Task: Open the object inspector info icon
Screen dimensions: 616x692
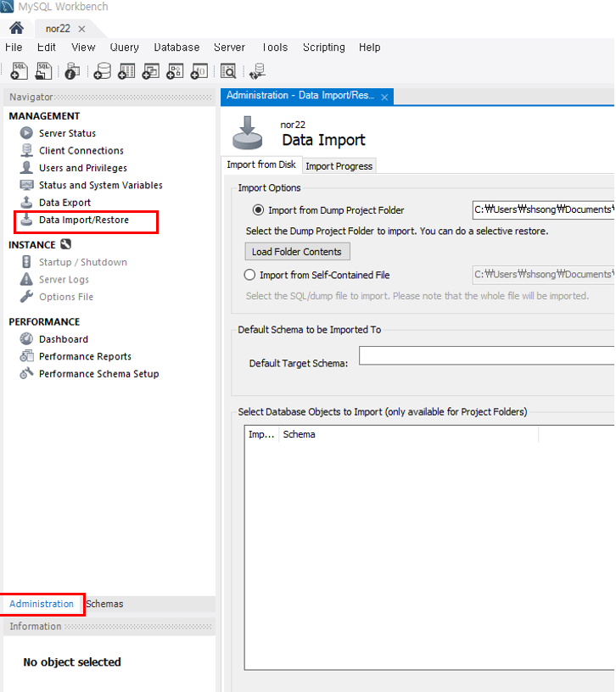Action: click(x=72, y=70)
